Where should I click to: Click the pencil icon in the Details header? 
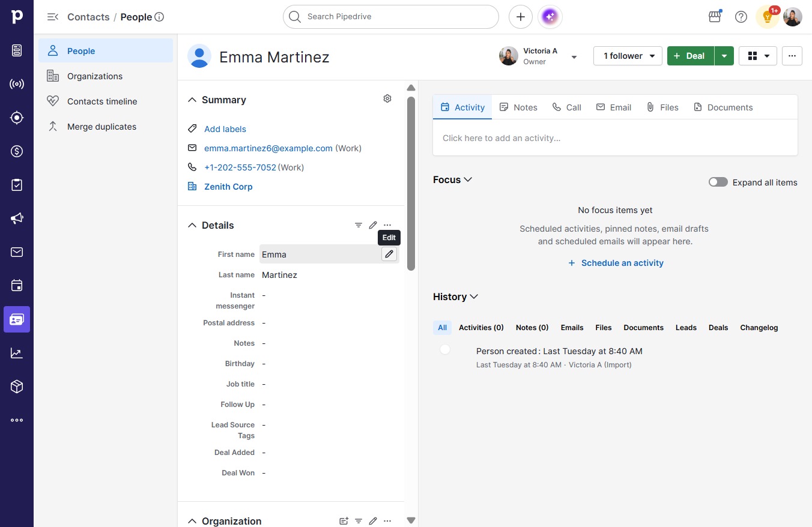coord(373,225)
